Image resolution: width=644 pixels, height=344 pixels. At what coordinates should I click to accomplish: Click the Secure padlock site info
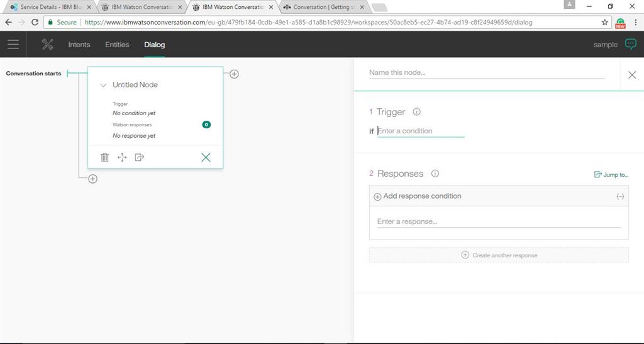click(62, 22)
